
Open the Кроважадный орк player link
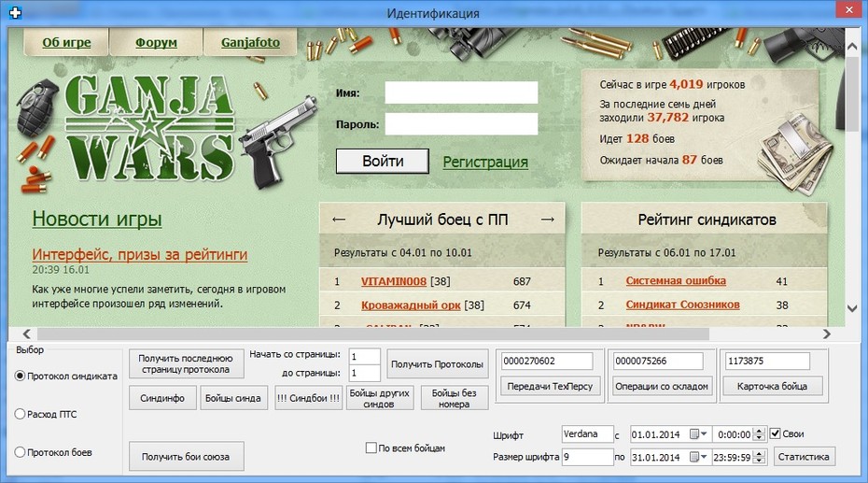411,305
